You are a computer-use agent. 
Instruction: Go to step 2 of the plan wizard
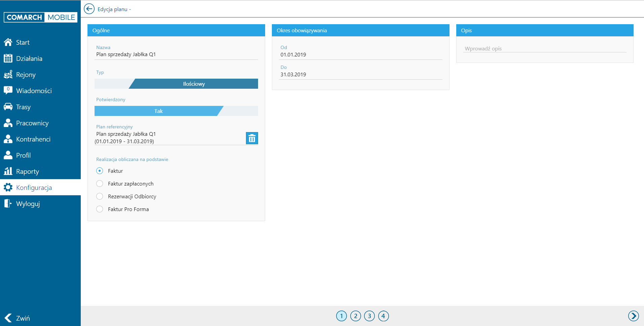click(356, 316)
